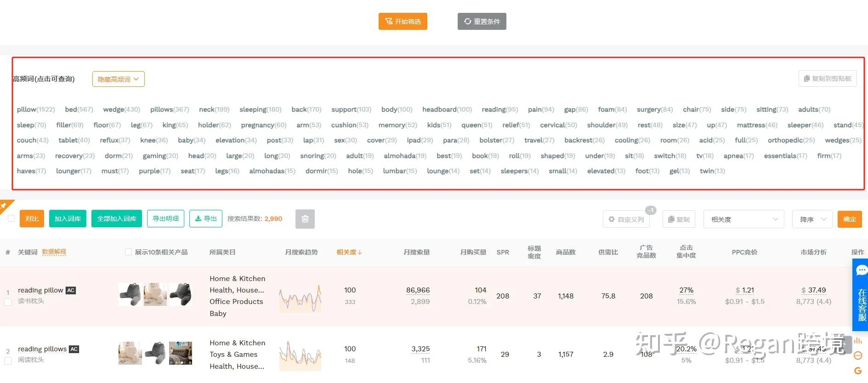The height and width of the screenshot is (383, 868).
Task: Click high-frequency word orthopedic(25)
Action: point(791,140)
